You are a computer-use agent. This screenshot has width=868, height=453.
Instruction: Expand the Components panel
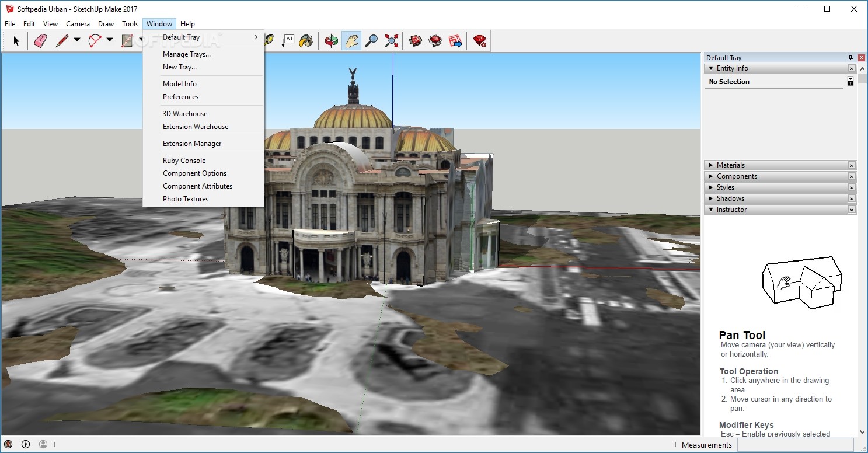711,176
